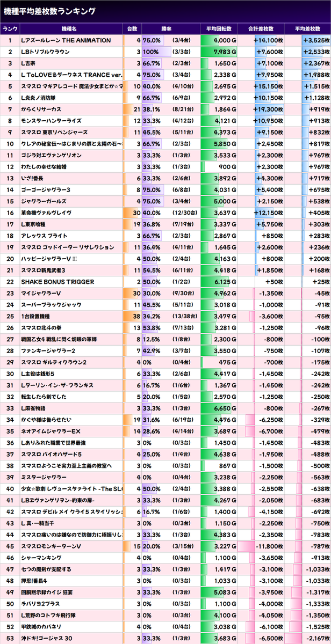Select Lアズールレーン THE ANIMATION machine name
Image resolution: width=331 pixels, height=644 pixels.
[x=66, y=40]
